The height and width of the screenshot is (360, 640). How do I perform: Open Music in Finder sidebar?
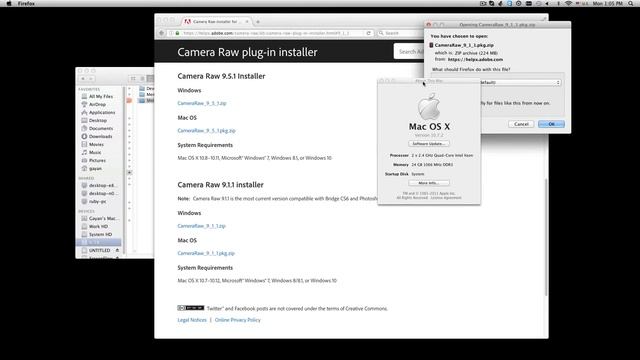tap(95, 152)
